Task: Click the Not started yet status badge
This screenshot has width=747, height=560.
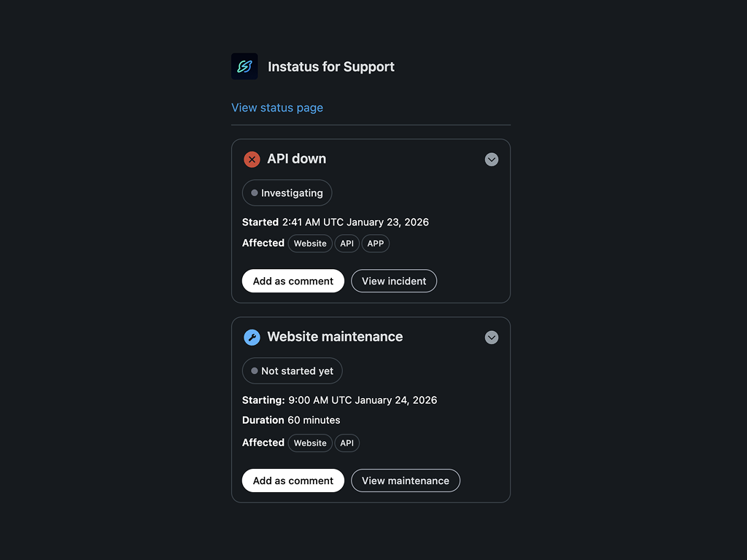Action: point(292,371)
